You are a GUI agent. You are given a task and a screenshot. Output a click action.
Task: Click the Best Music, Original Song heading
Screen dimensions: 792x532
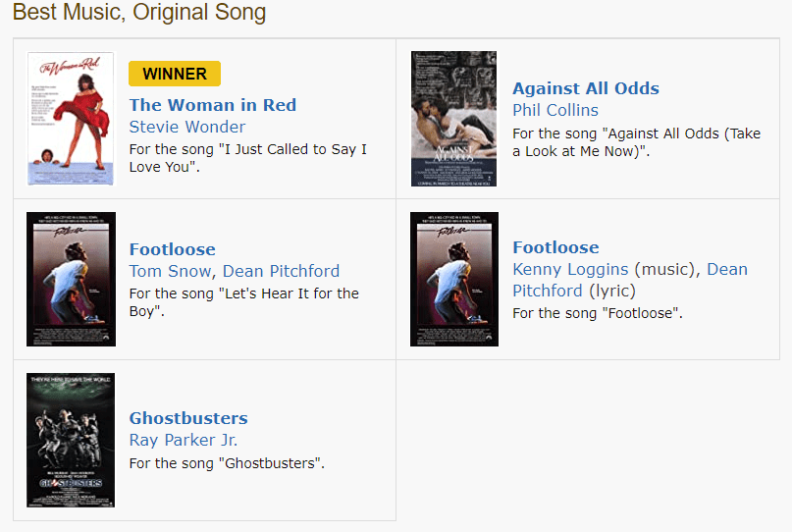139,13
